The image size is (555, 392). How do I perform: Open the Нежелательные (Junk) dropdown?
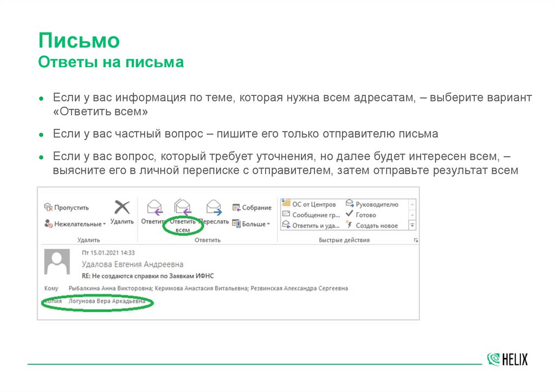click(75, 224)
